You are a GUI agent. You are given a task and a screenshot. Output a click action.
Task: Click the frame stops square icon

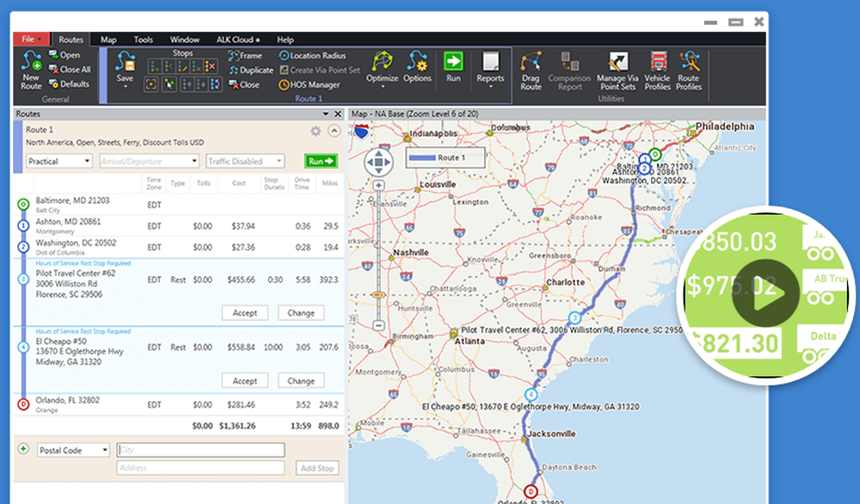click(x=151, y=84)
